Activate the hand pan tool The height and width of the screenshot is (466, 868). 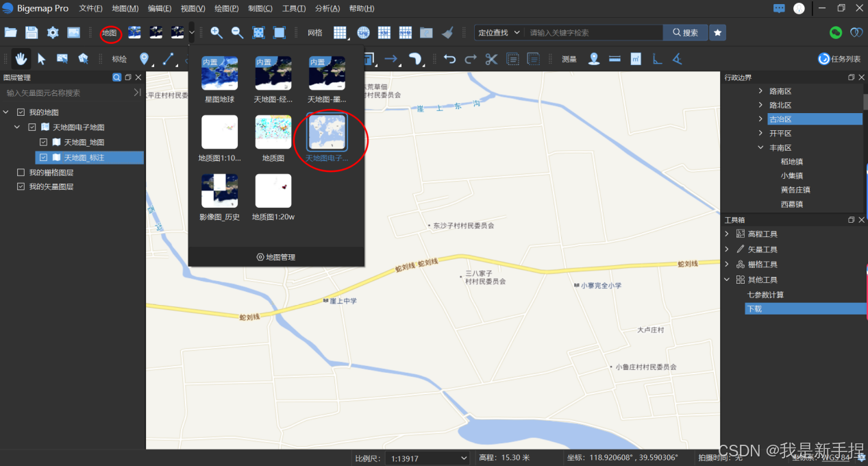point(21,58)
